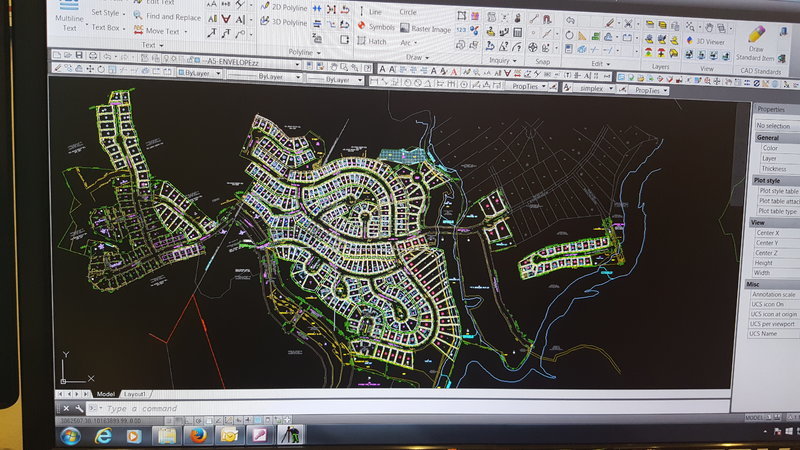Expand the Arc dropdown in Draw panel
The image size is (800, 450).
(x=416, y=43)
